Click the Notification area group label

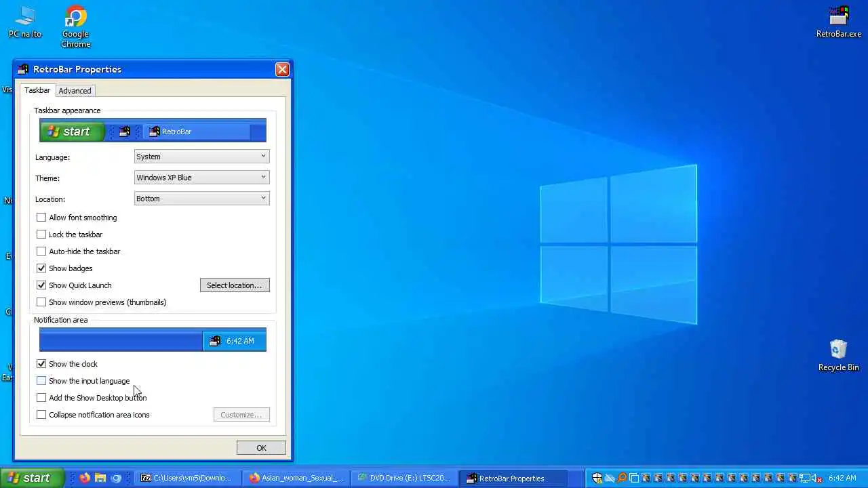(61, 320)
